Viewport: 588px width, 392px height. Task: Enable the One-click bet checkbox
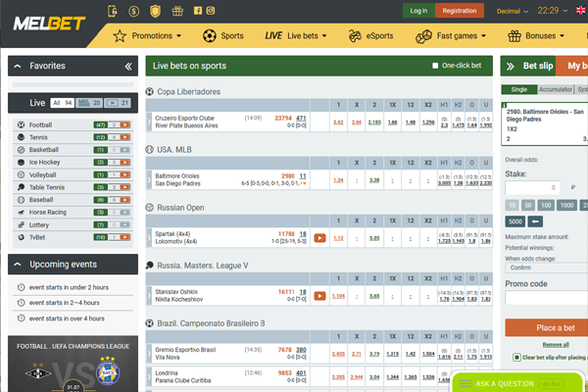point(435,66)
